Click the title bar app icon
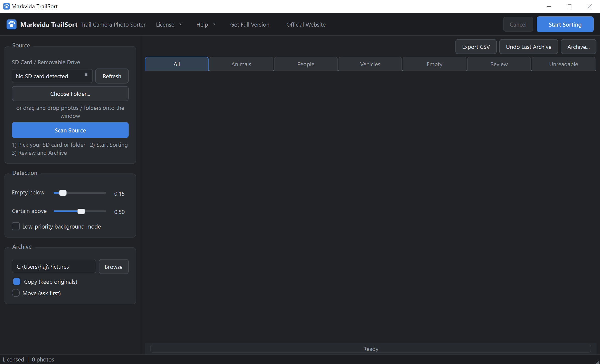The height and width of the screenshot is (364, 600). tap(7, 6)
